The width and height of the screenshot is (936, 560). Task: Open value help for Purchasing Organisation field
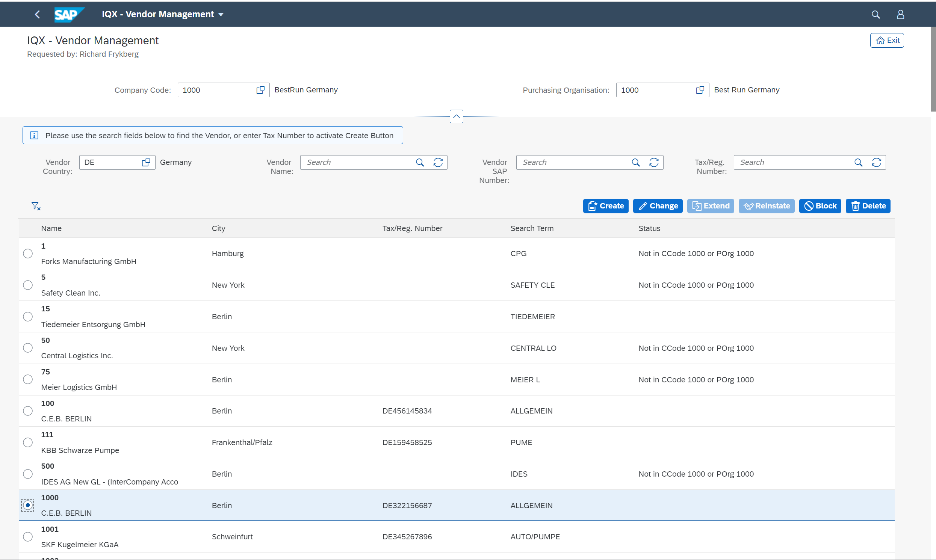tap(700, 90)
